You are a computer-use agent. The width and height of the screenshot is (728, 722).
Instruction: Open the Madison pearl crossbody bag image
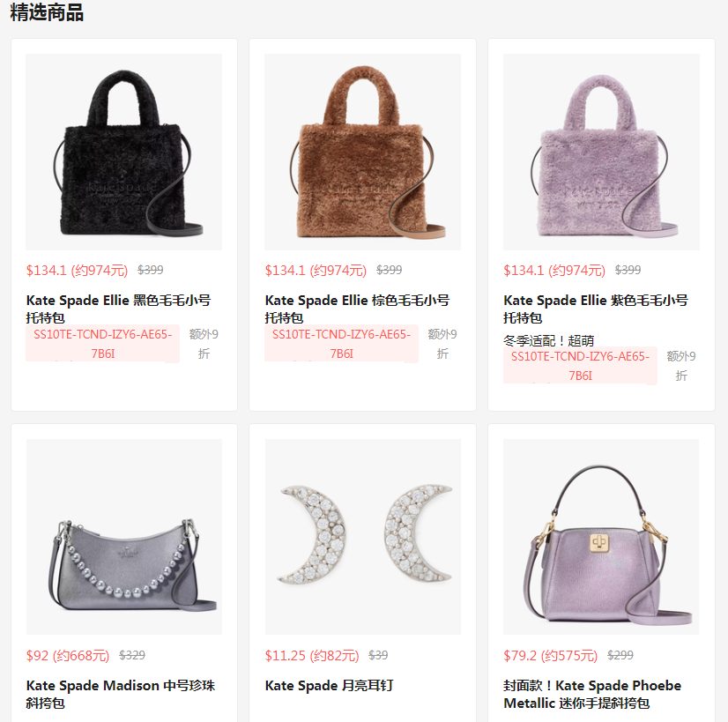[x=124, y=537]
